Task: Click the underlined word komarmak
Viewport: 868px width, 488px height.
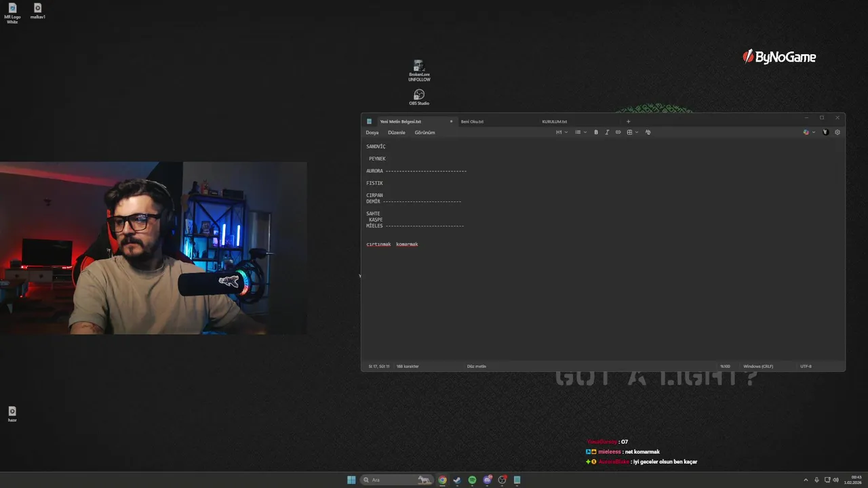Action: [407, 244]
